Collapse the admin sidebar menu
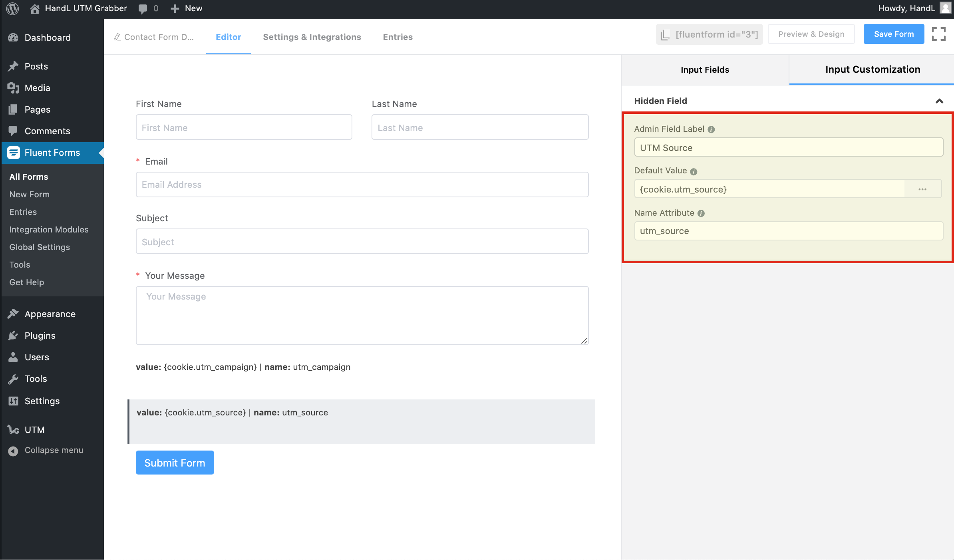954x560 pixels. [54, 450]
